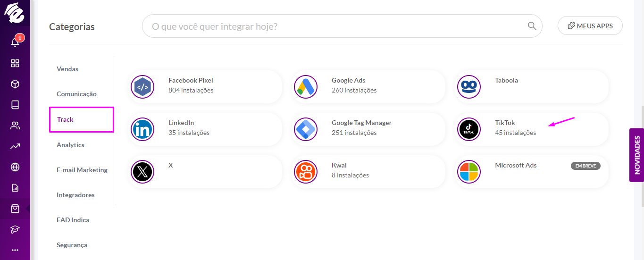Click the '8 instalações' text
The width and height of the screenshot is (644, 260).
(350, 175)
